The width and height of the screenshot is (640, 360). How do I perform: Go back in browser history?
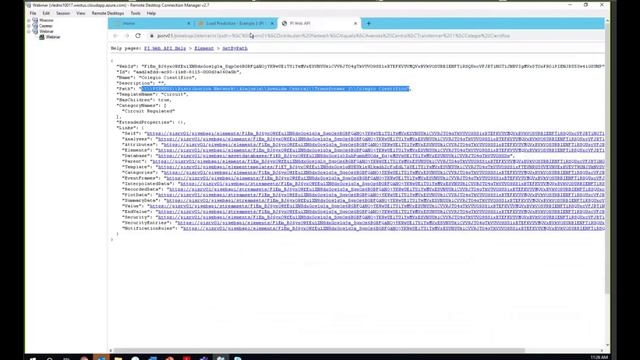pos(116,36)
